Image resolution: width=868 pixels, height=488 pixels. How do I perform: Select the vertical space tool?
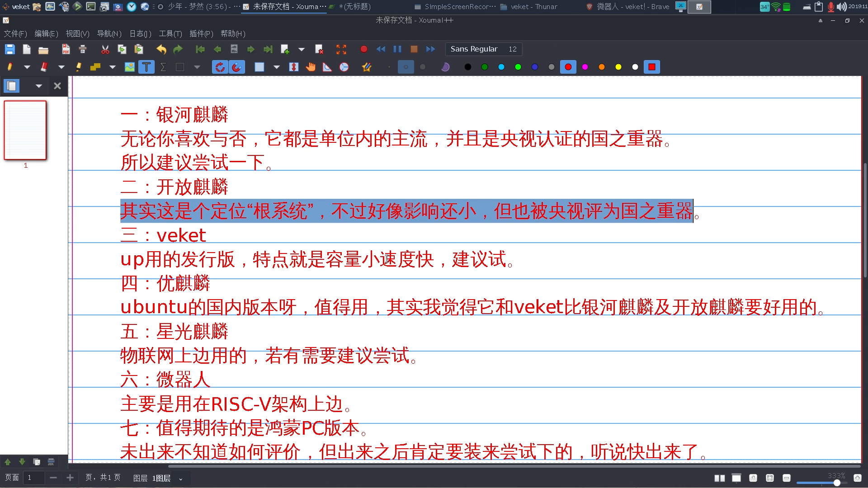tap(294, 67)
